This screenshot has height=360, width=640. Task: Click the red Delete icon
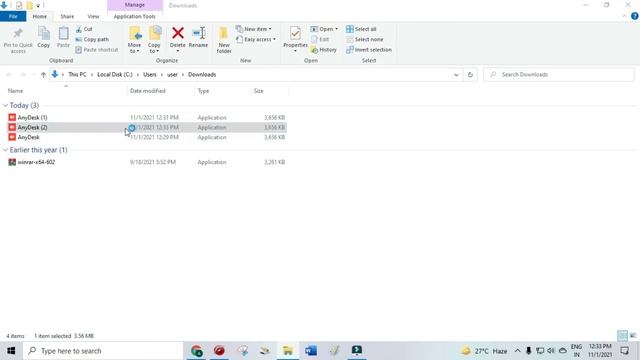(178, 33)
